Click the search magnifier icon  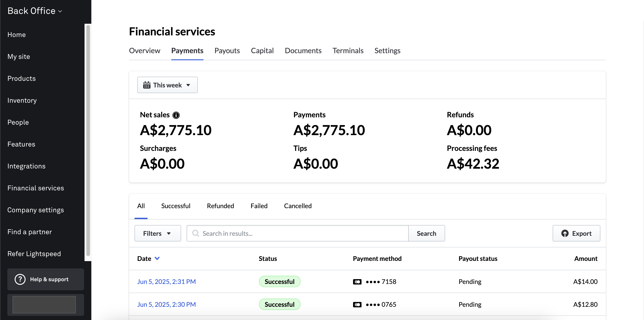(195, 233)
